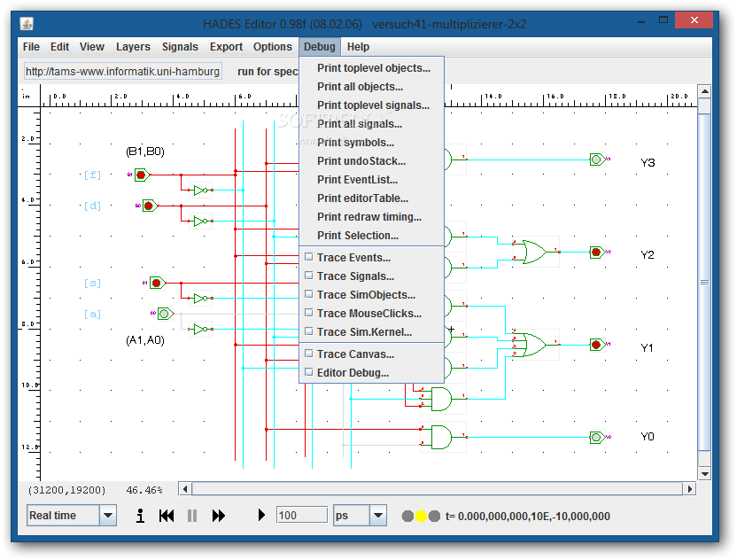Select the OR gate feeding Y1

click(x=534, y=345)
